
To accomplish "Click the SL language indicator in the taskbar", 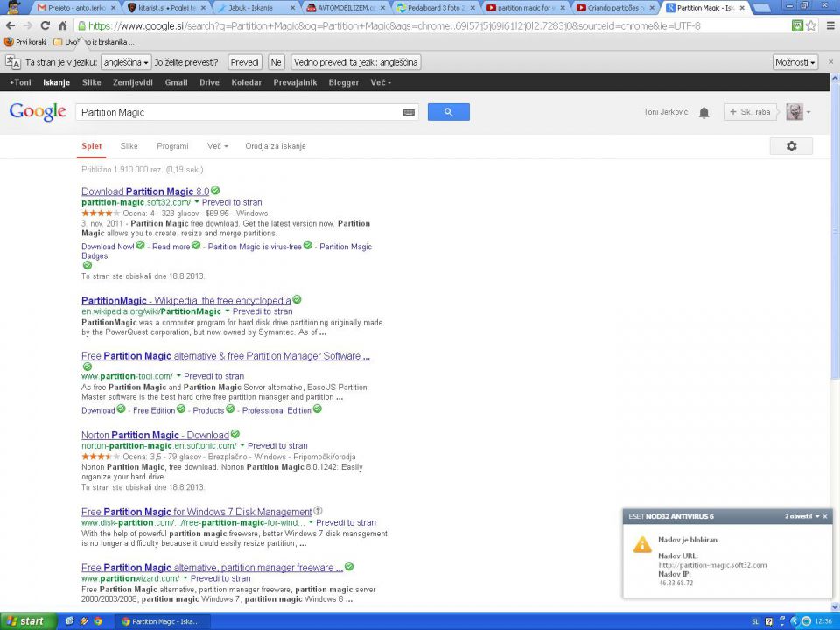I will pos(755,621).
